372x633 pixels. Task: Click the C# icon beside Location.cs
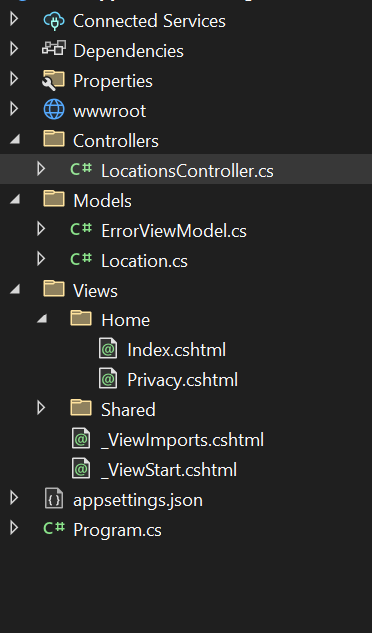81,259
